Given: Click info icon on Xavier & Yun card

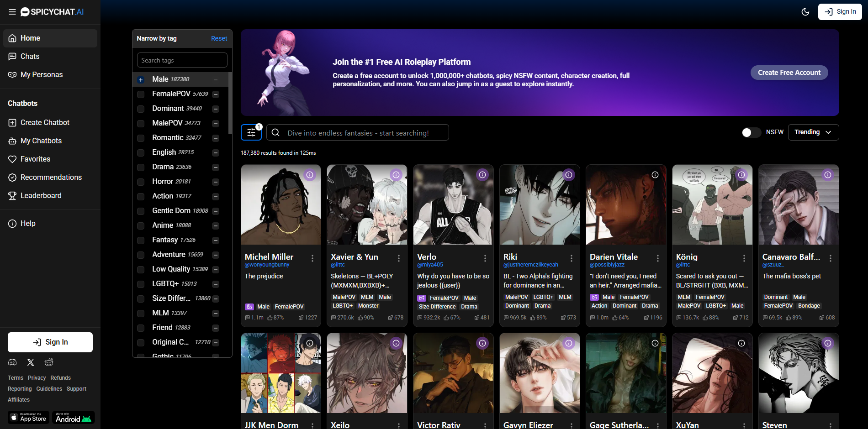Looking at the screenshot, I should [x=396, y=175].
